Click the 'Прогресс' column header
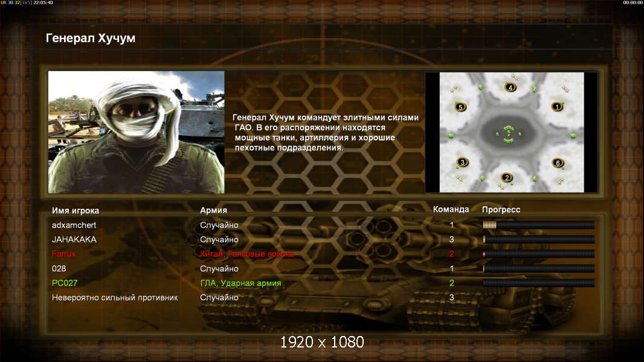The width and height of the screenshot is (644, 362). click(501, 209)
